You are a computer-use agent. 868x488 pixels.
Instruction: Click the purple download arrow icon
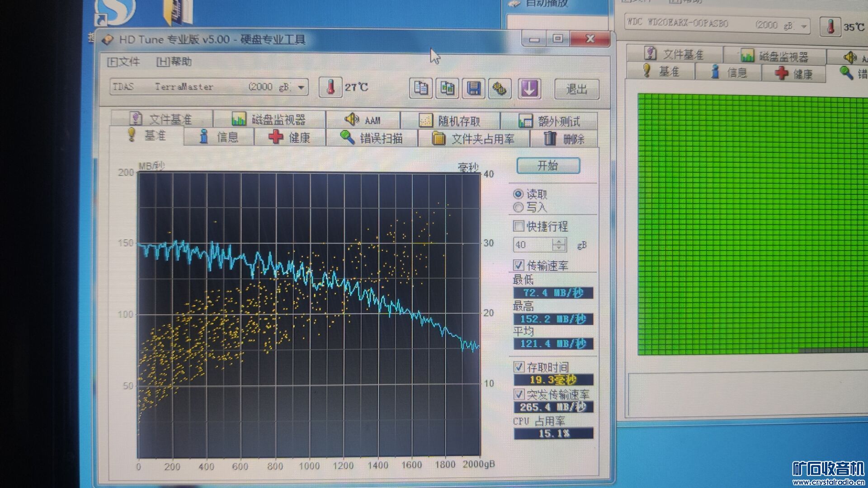529,88
